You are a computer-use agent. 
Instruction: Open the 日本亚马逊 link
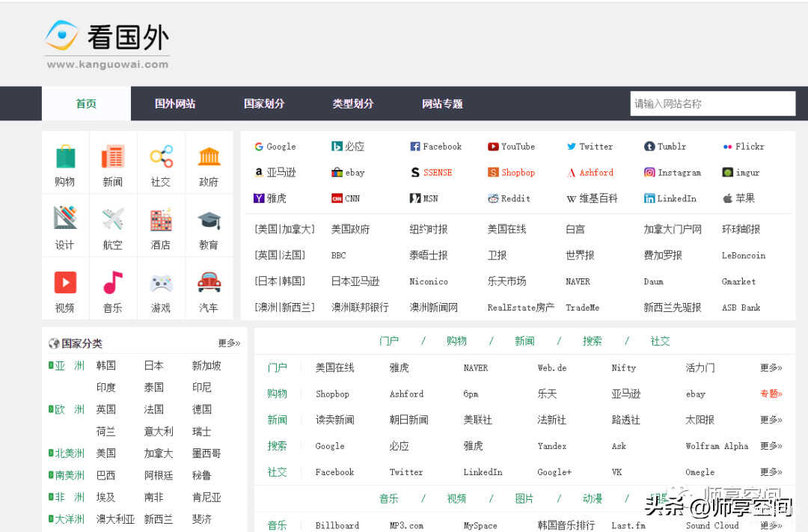coord(355,281)
